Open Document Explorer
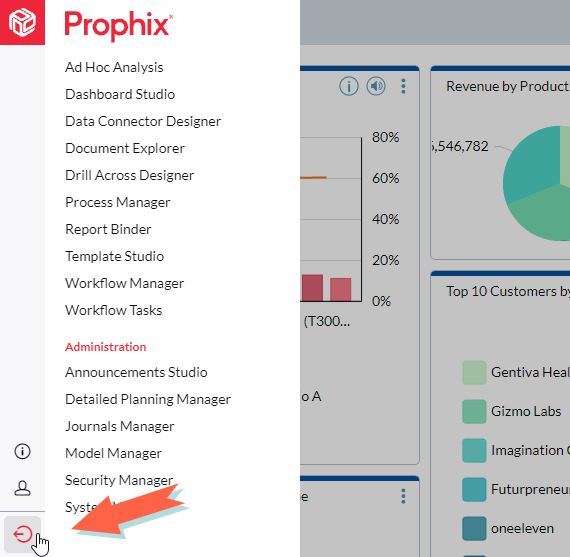570x557 pixels. pos(125,148)
